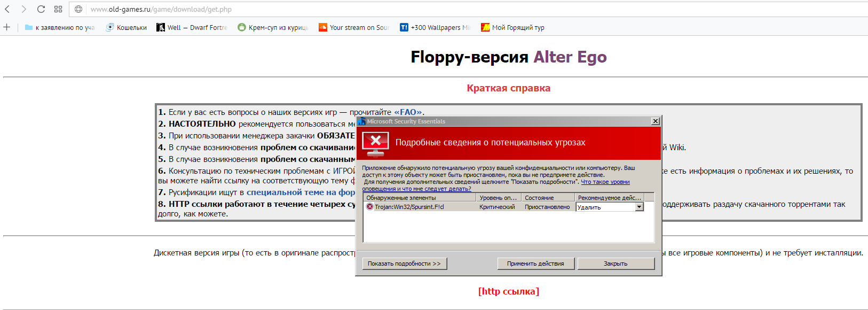Click the Microsoft Security Essentials title icon
The height and width of the screenshot is (310, 868).
click(x=361, y=121)
